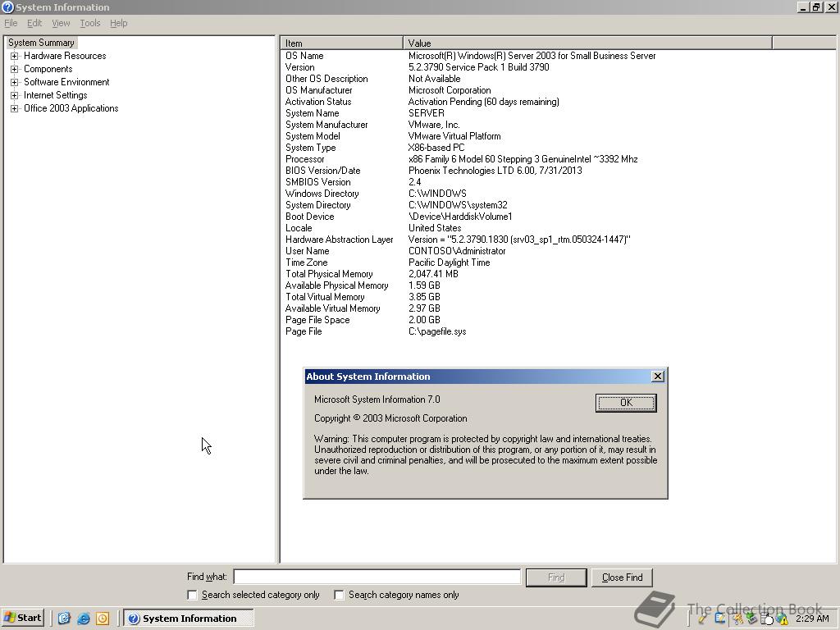Select the BIOS Version/Date row
This screenshot has height=630, width=840.
433,171
